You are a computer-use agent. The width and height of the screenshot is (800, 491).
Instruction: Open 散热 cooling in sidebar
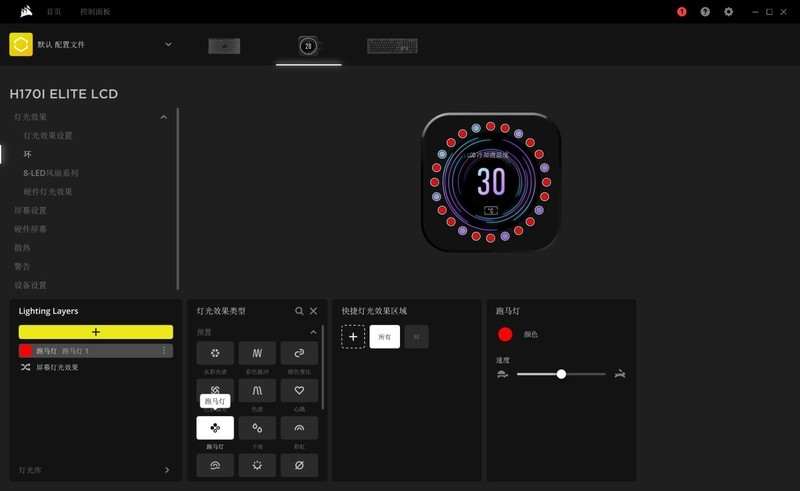(22, 248)
